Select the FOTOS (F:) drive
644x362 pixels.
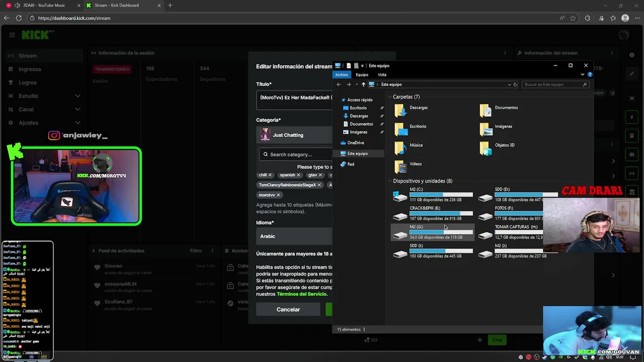click(510, 213)
